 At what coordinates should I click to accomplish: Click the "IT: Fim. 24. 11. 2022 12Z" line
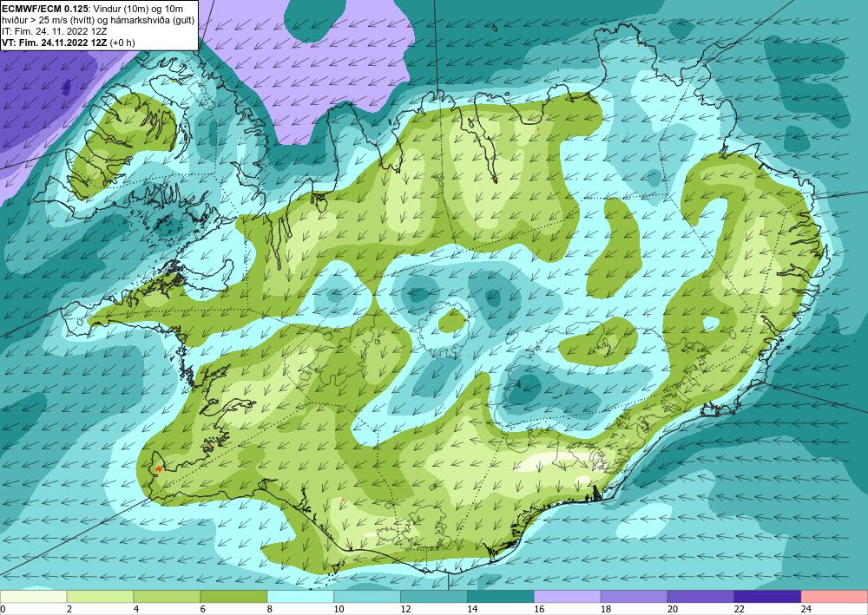tap(54, 31)
